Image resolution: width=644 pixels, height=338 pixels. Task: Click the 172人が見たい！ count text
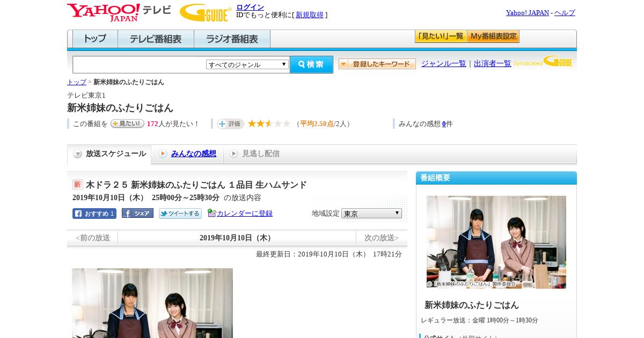pos(173,124)
